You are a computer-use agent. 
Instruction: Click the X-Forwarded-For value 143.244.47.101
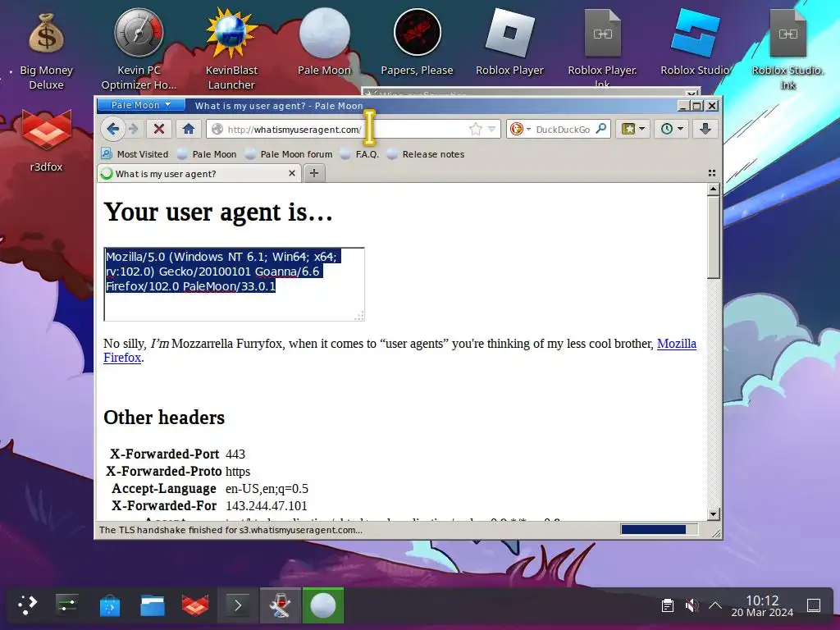267,505
